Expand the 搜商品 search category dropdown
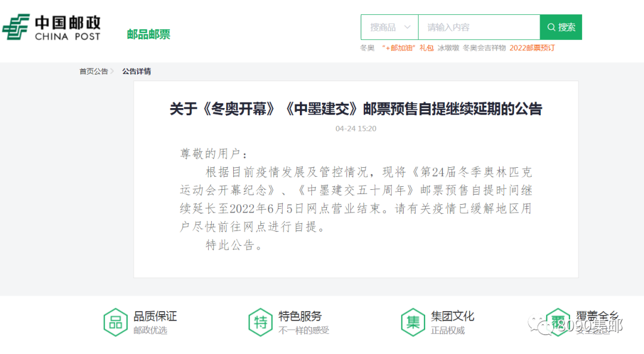 pos(390,27)
